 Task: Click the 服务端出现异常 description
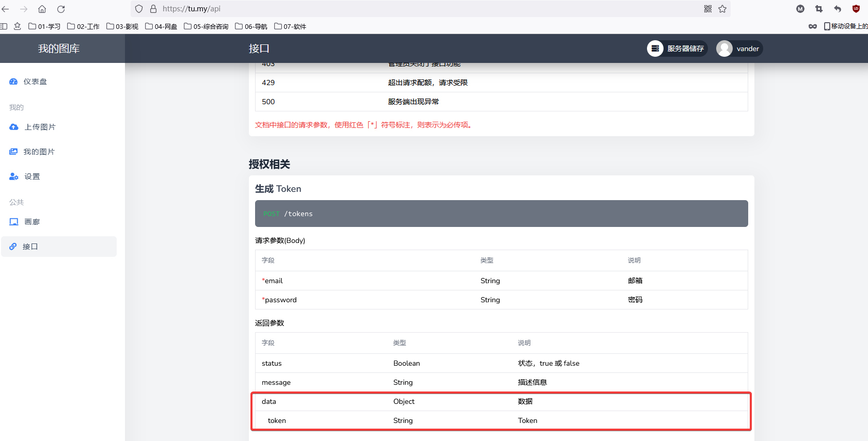pyautogui.click(x=414, y=102)
